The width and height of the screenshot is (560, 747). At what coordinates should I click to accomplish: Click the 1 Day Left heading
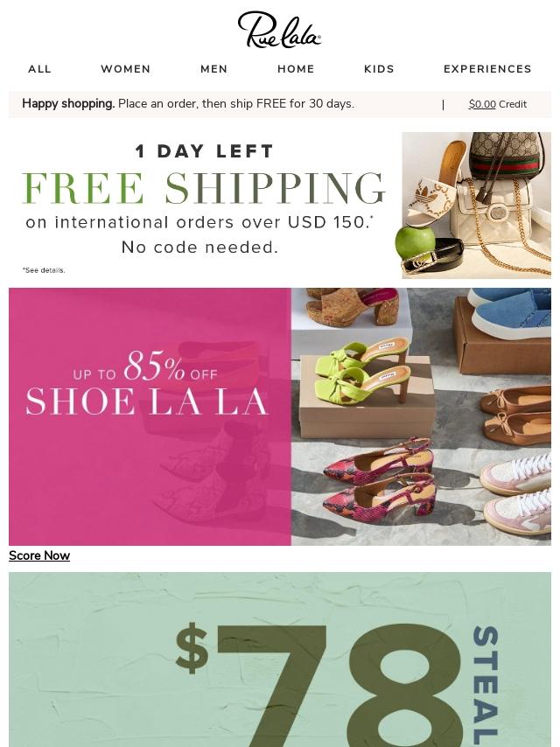(x=204, y=151)
